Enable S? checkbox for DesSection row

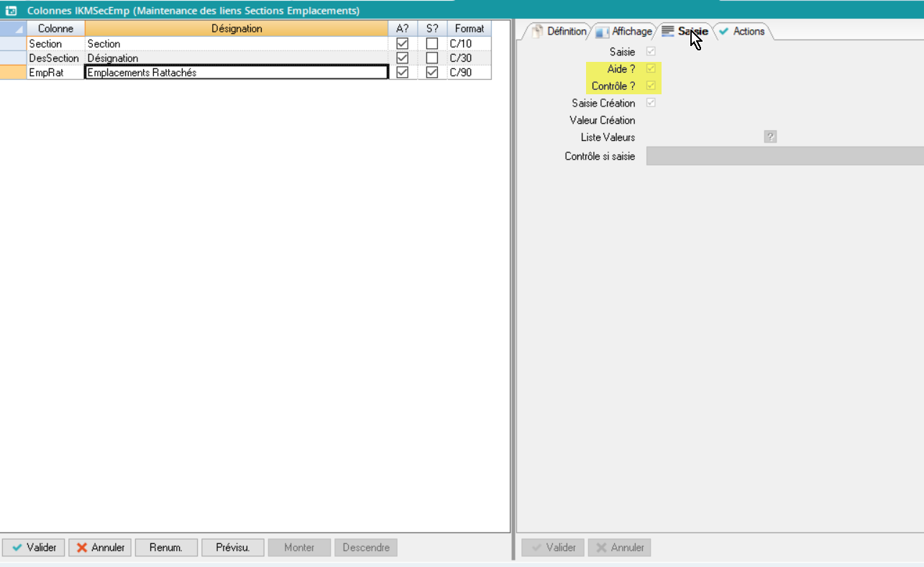pos(432,58)
